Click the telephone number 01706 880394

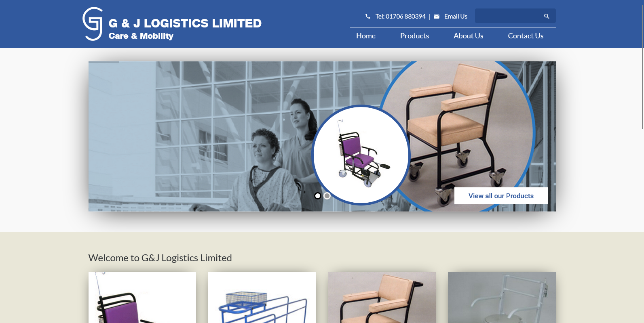(405, 17)
